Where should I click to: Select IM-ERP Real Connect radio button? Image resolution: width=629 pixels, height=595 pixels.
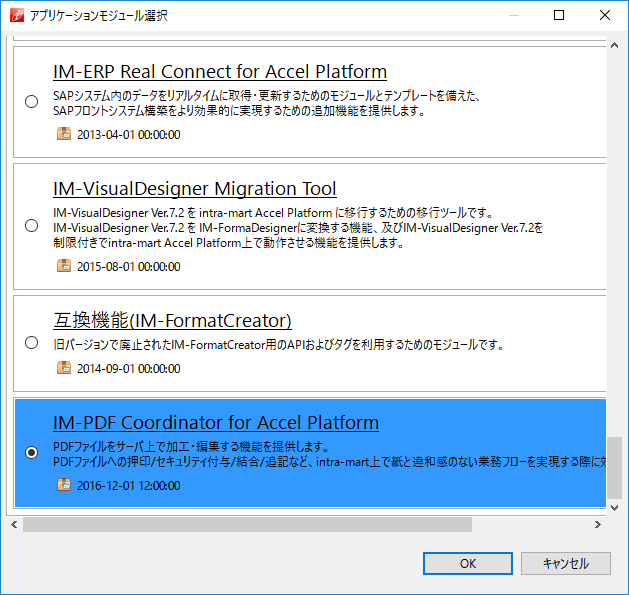pos(31,102)
